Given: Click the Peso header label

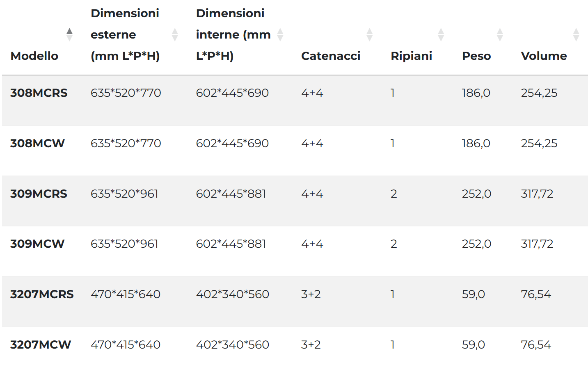Looking at the screenshot, I should (476, 56).
